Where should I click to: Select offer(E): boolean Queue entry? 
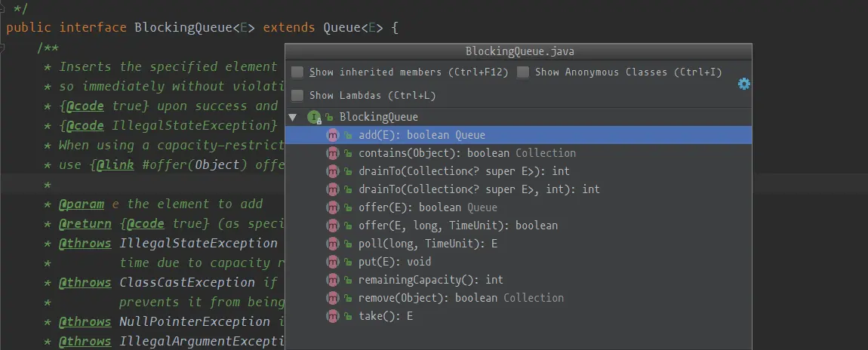pyautogui.click(x=518, y=207)
